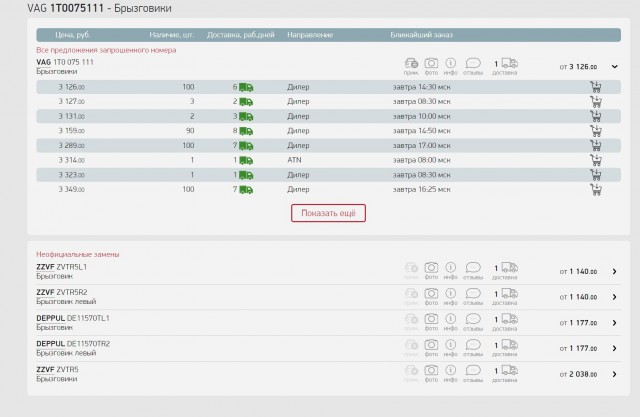Click the ATN direction cell
The height and width of the screenshot is (417, 640).
pos(294,160)
